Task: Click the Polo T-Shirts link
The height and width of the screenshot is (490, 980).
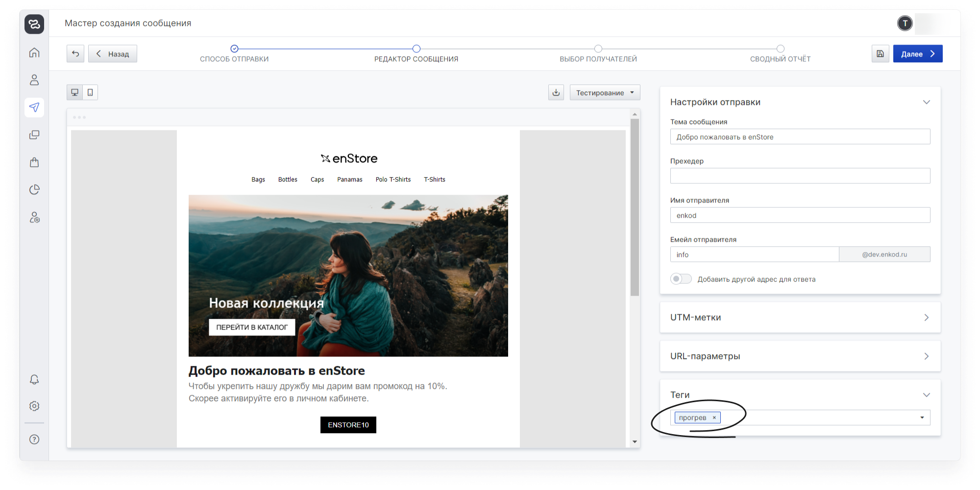Action: tap(393, 180)
